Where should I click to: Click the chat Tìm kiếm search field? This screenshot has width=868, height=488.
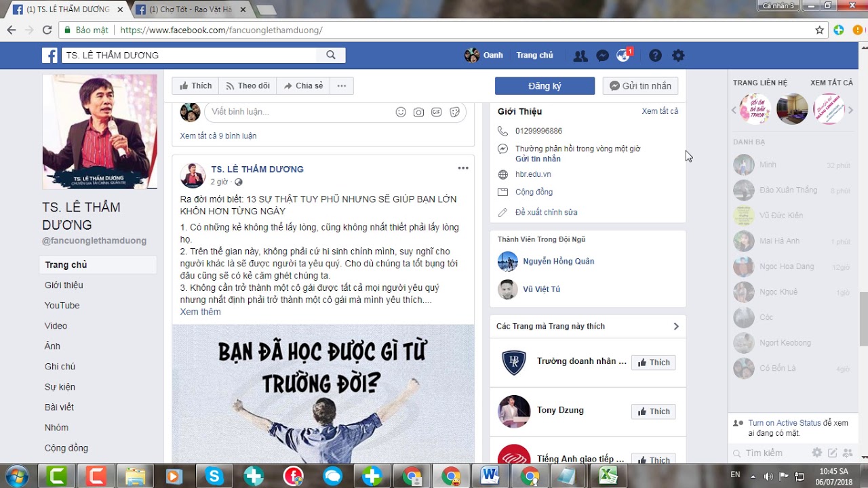(773, 453)
